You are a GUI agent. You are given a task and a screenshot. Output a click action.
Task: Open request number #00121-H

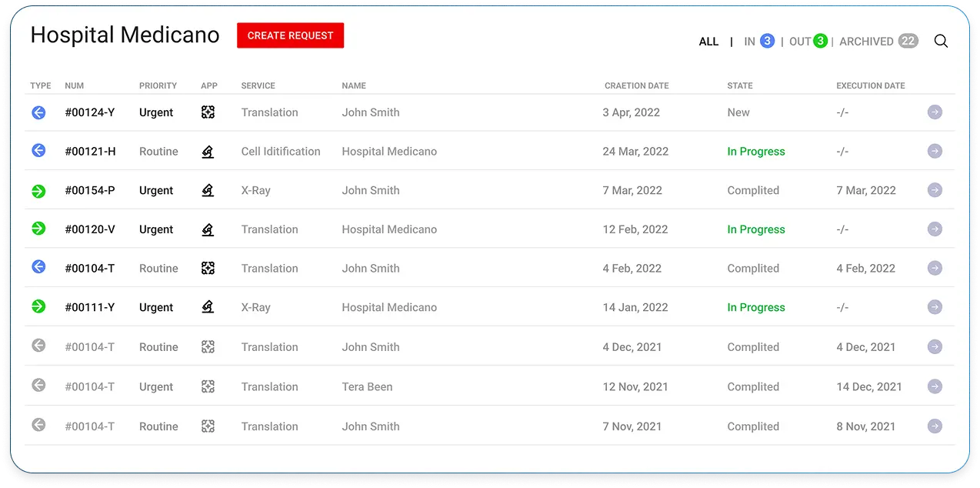90,152
